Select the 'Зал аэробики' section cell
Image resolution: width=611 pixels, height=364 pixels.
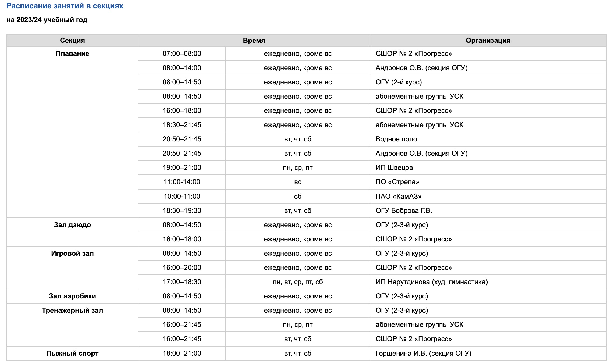click(x=72, y=296)
